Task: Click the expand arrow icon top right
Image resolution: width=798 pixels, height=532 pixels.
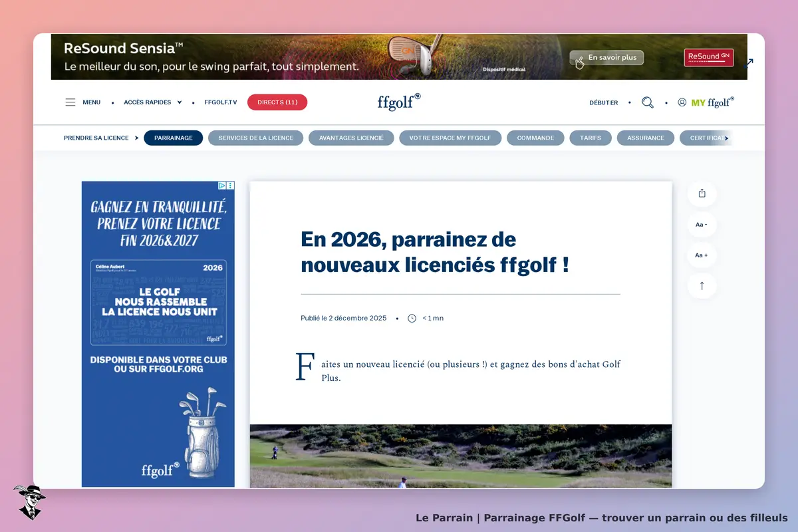Action: tap(749, 63)
